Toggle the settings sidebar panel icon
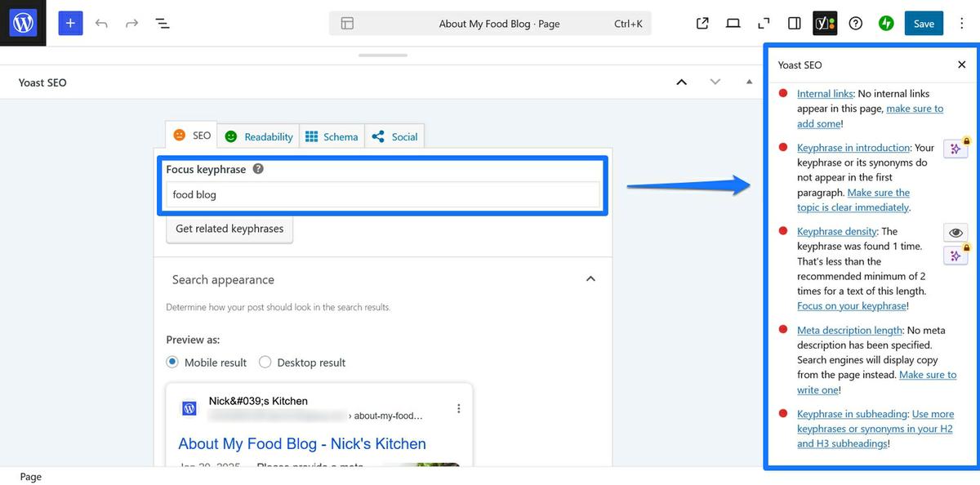This screenshot has width=980, height=485. click(x=793, y=23)
